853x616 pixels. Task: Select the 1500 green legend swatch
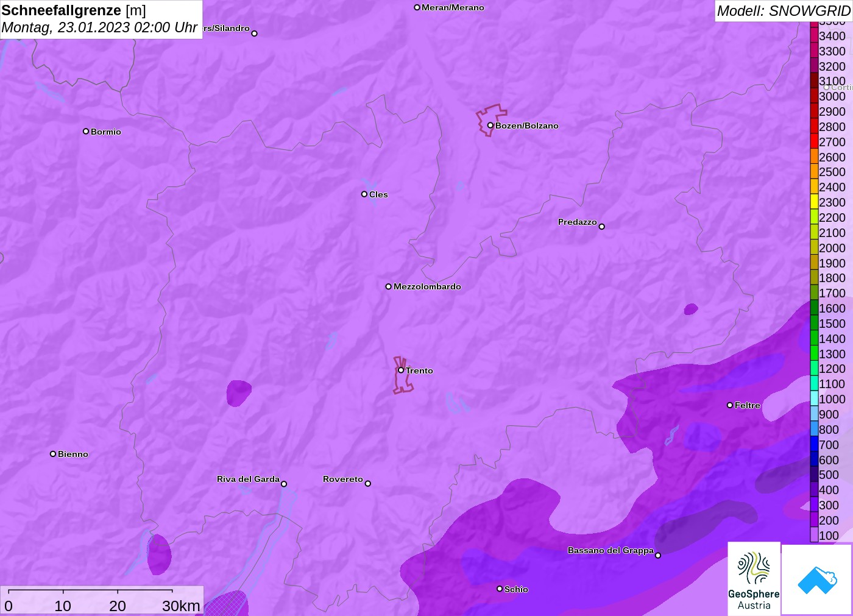[x=814, y=324]
